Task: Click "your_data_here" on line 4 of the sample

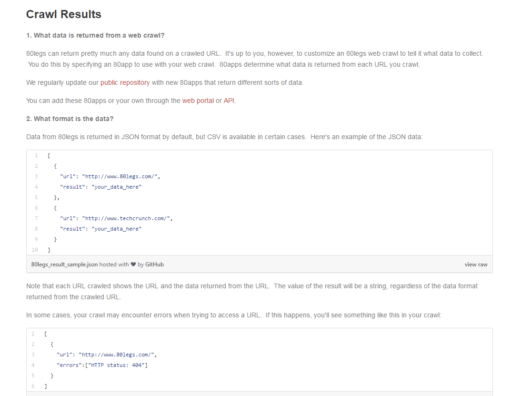Action: (x=116, y=187)
